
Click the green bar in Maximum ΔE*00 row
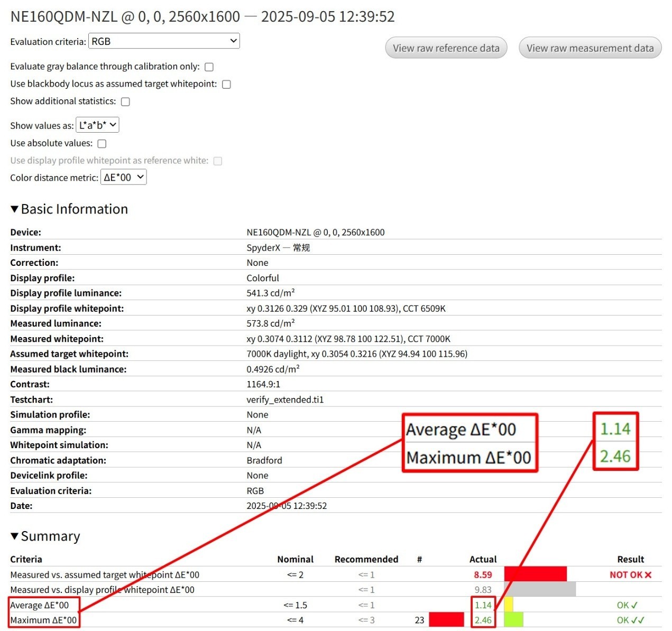pos(513,620)
